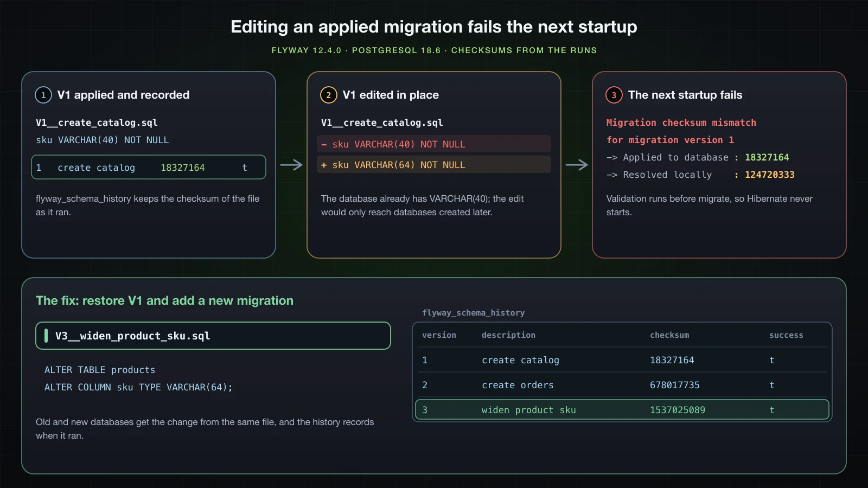Select the V3__widen_product_sku.sql file box
Image resolution: width=868 pixels, height=488 pixels.
pos(213,336)
